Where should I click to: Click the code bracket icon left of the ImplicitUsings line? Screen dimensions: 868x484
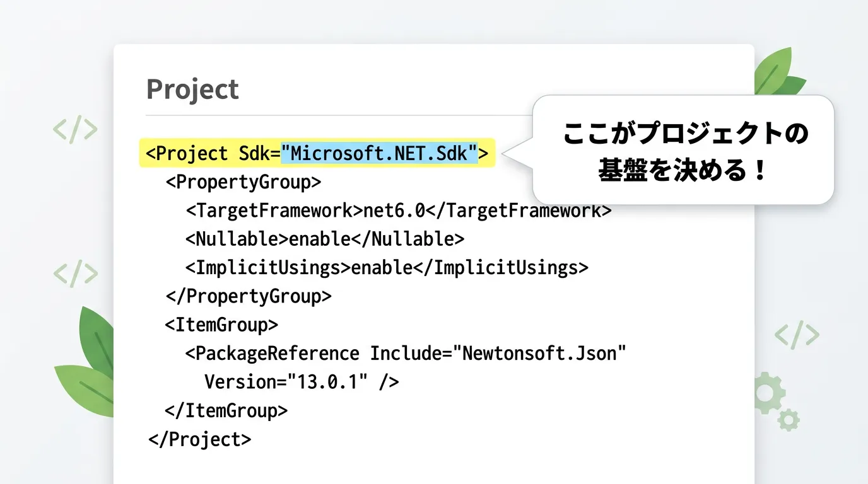76,274
